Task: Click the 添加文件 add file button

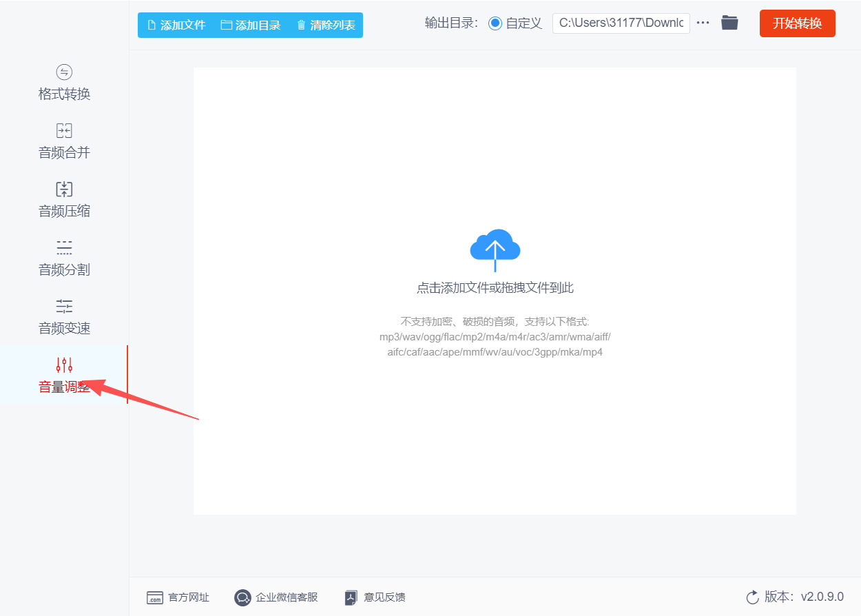Action: click(176, 25)
